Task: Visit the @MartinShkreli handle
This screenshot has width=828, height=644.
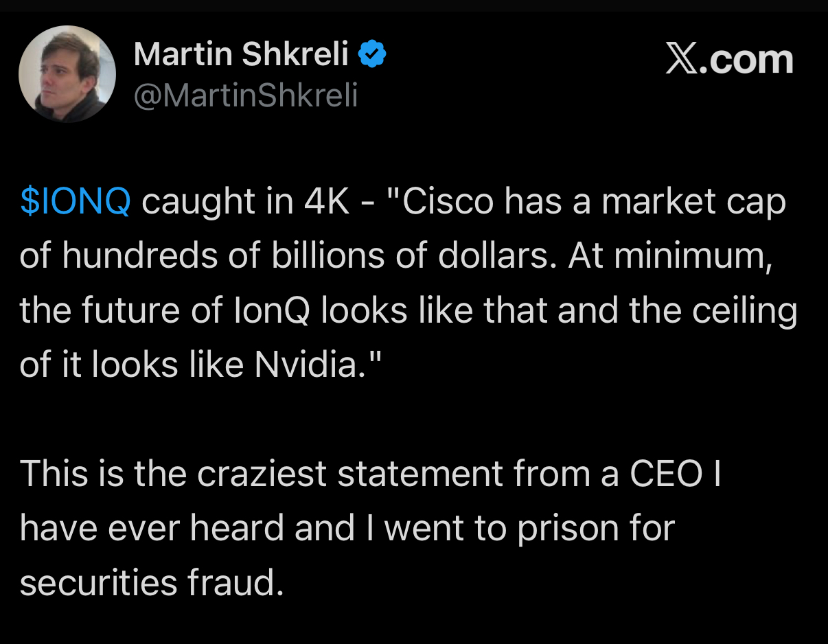Action: pyautogui.click(x=246, y=95)
